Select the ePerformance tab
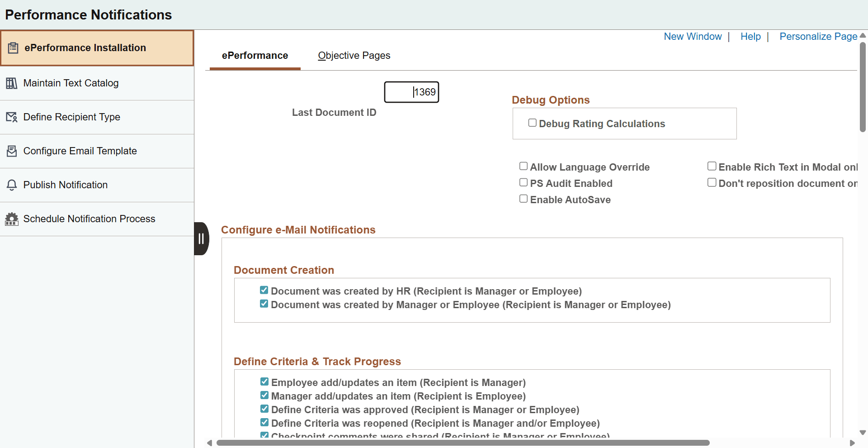 [x=255, y=55]
